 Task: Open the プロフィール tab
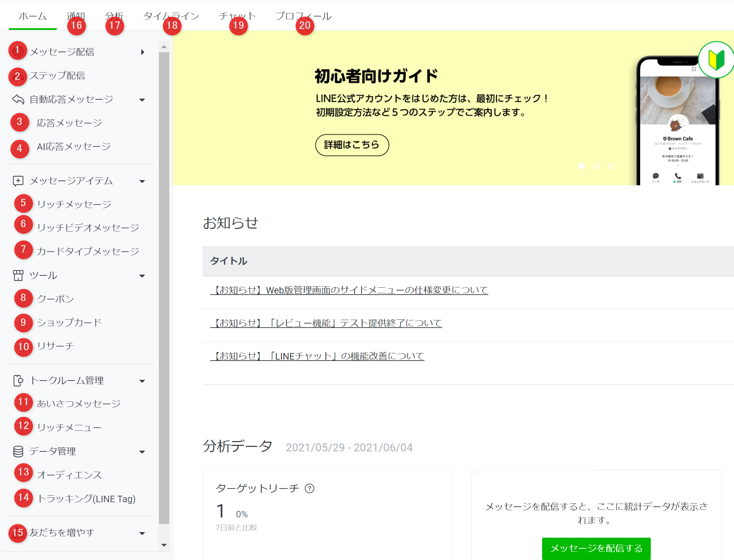[x=303, y=16]
